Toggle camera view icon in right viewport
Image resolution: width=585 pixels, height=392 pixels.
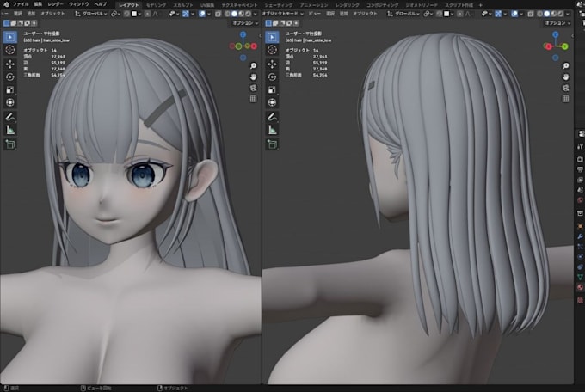pyautogui.click(x=565, y=88)
